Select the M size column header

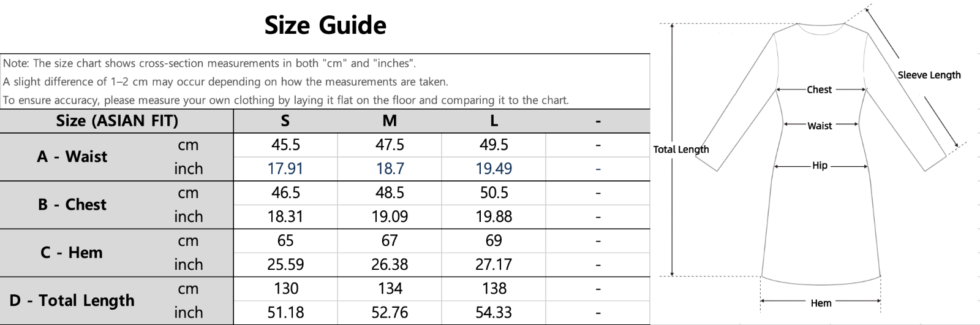click(390, 121)
